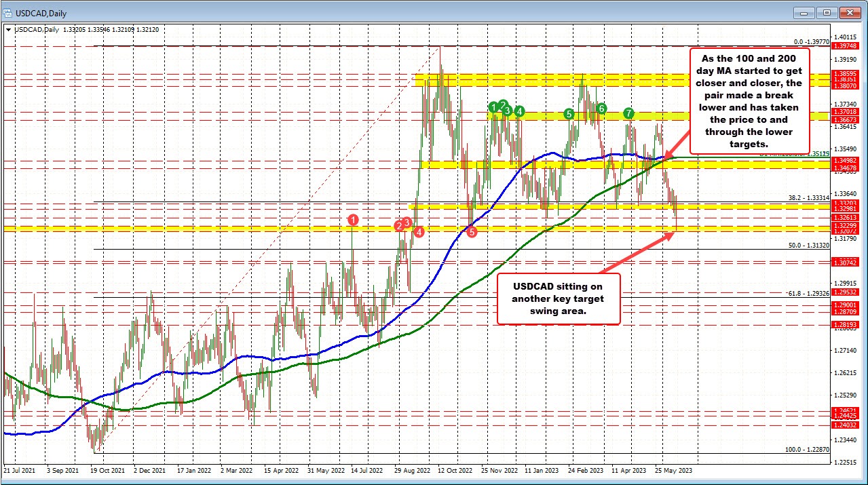The height and width of the screenshot is (485, 868).
Task: Select the red circled marker 1 annotation
Action: (x=353, y=220)
